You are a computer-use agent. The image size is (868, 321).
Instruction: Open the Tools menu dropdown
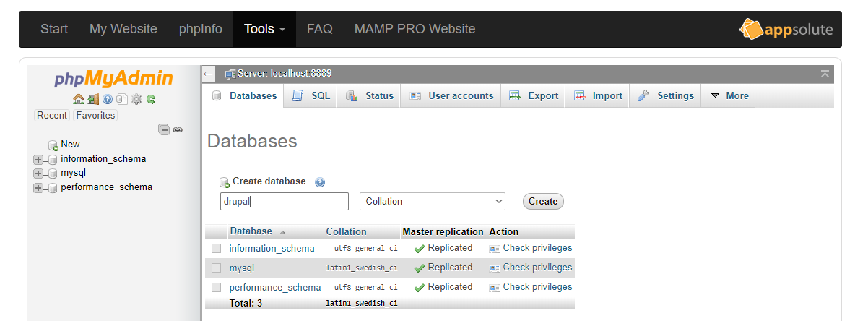(264, 29)
